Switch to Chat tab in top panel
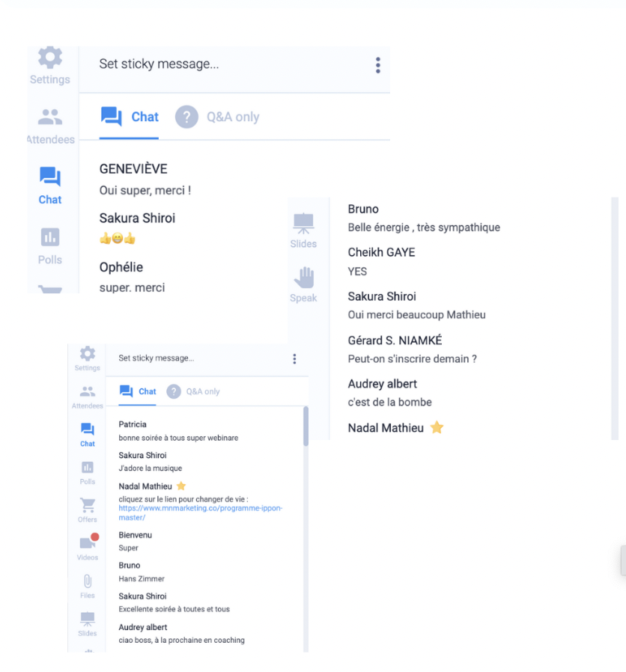Viewport: 626px width, 672px height. point(130,117)
